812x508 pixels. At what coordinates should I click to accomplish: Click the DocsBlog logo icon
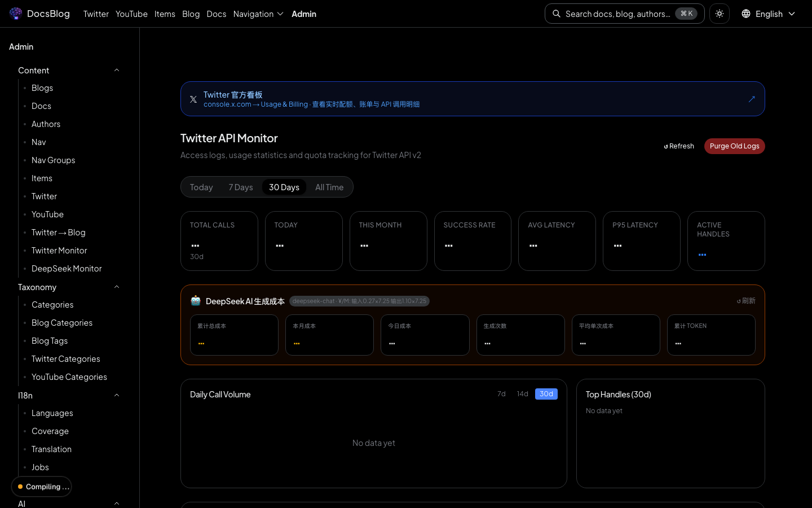(x=16, y=14)
